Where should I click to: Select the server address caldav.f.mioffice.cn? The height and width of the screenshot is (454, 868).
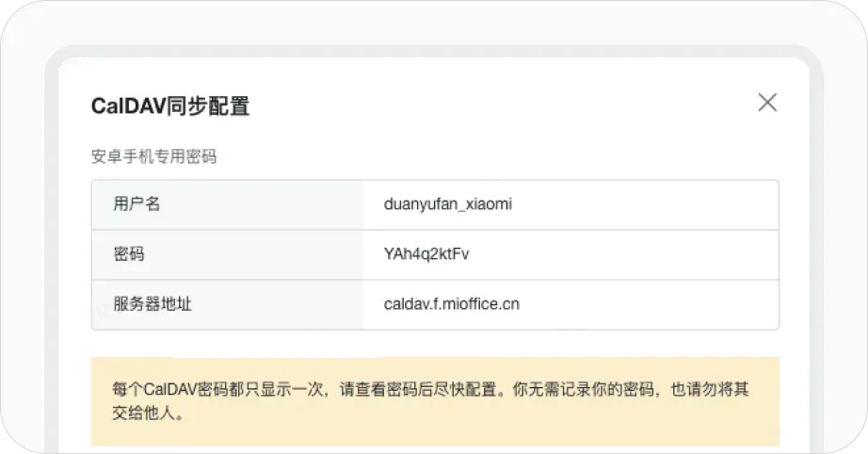pyautogui.click(x=452, y=304)
